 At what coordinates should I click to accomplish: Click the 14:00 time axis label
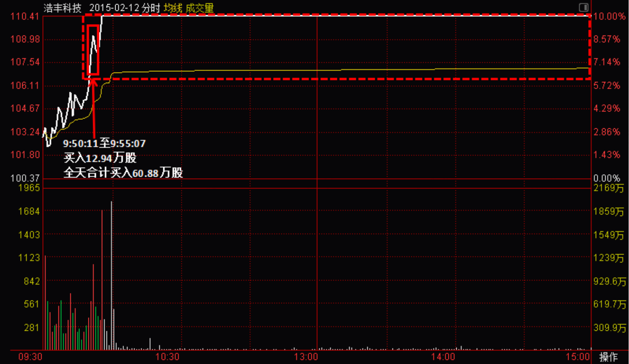[443, 357]
